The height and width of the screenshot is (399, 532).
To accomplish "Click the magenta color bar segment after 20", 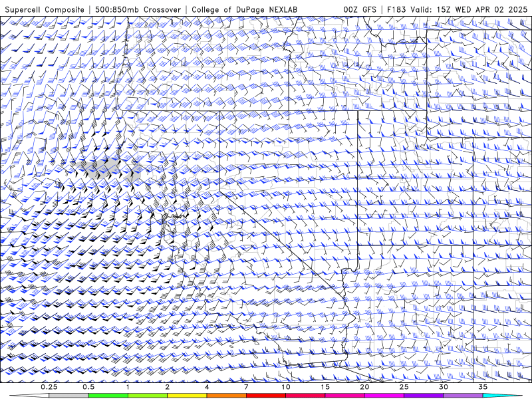I will [384, 396].
